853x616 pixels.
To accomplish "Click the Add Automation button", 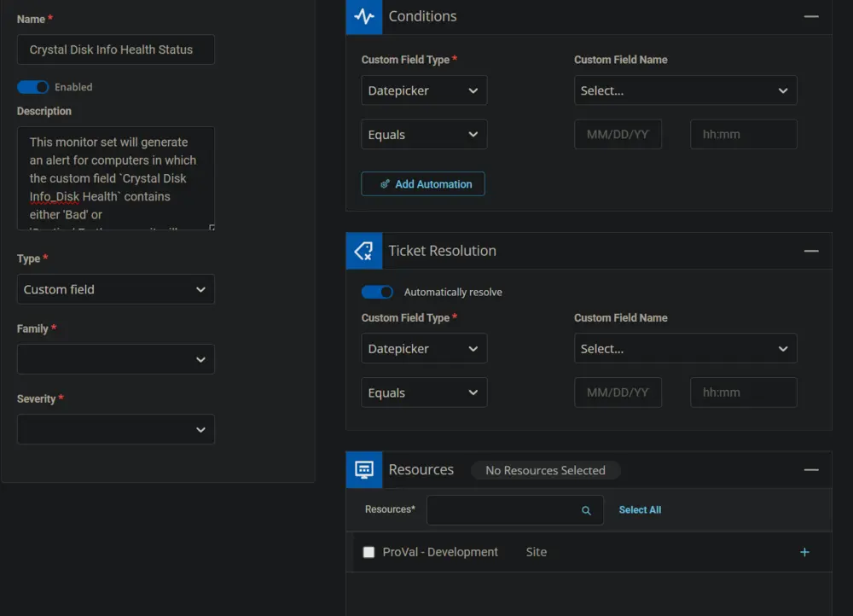I will pyautogui.click(x=423, y=184).
